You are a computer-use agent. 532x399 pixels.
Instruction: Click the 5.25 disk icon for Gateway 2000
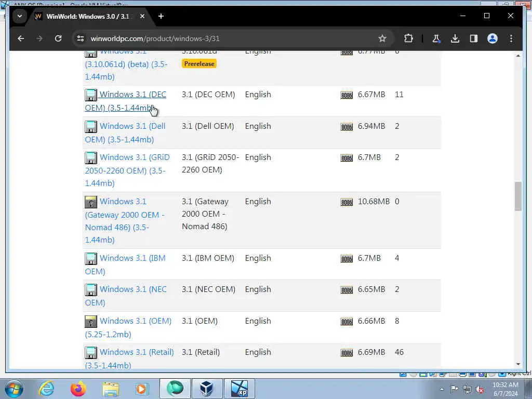click(91, 202)
